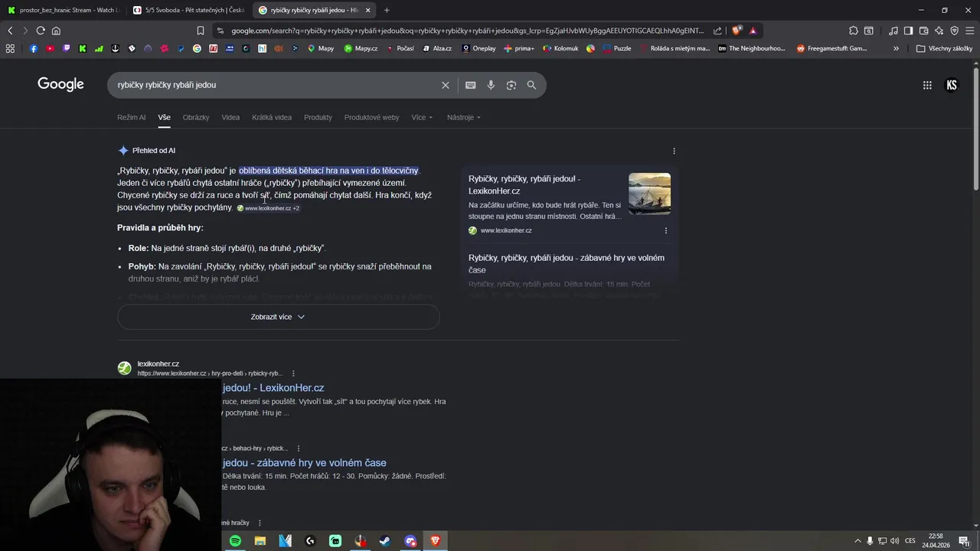Click the browser address bar URL
The width and height of the screenshot is (980, 551).
tap(467, 31)
